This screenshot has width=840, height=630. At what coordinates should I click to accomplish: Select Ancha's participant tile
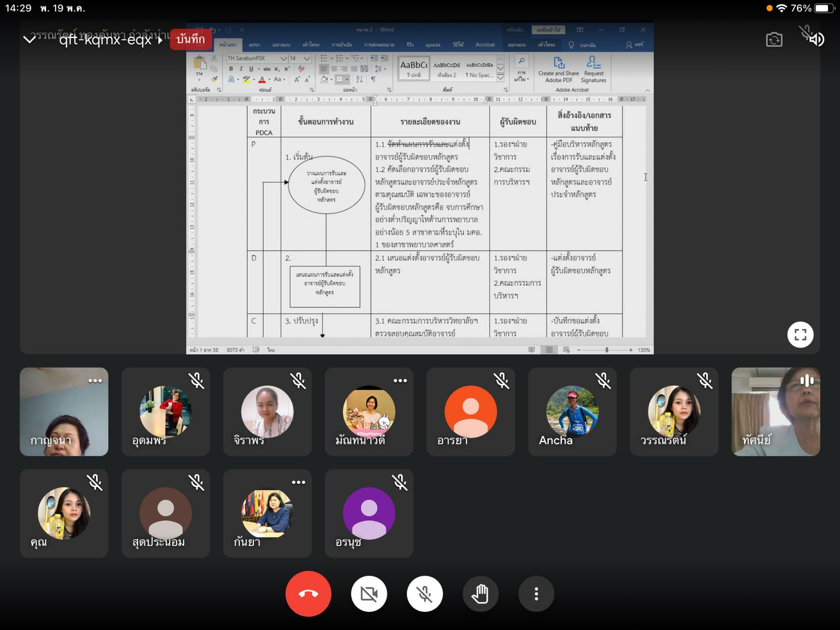point(572,412)
